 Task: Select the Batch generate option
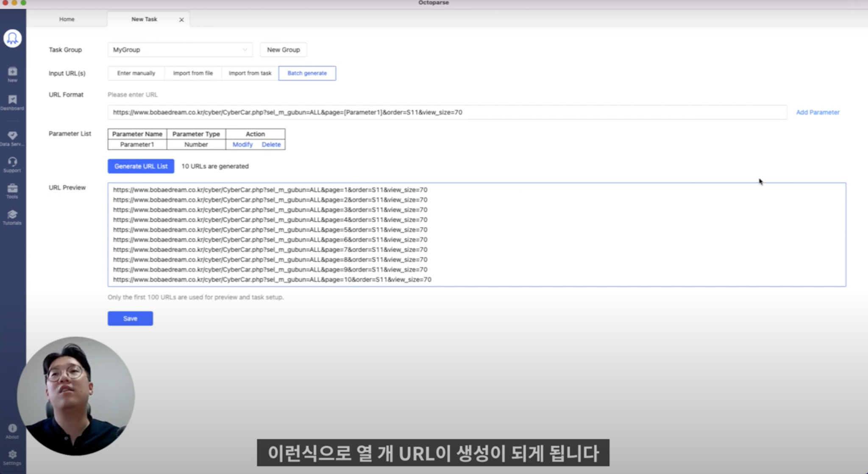click(x=307, y=73)
